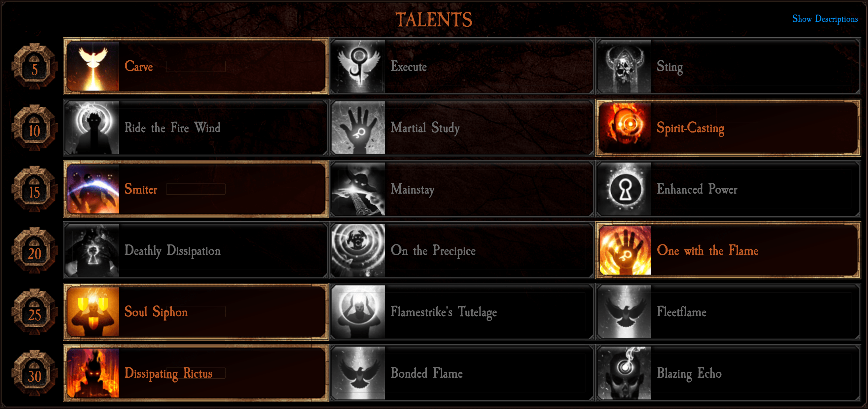Click the Sting skull icon
868x409 pixels.
click(x=625, y=66)
